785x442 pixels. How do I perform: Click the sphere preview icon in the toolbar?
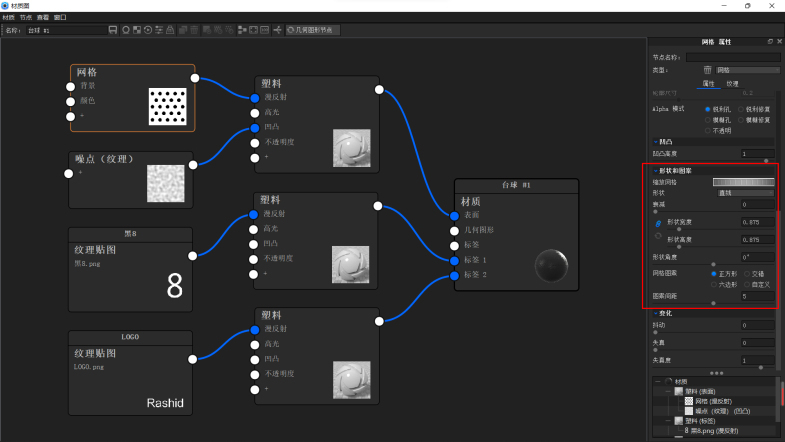pos(125,30)
